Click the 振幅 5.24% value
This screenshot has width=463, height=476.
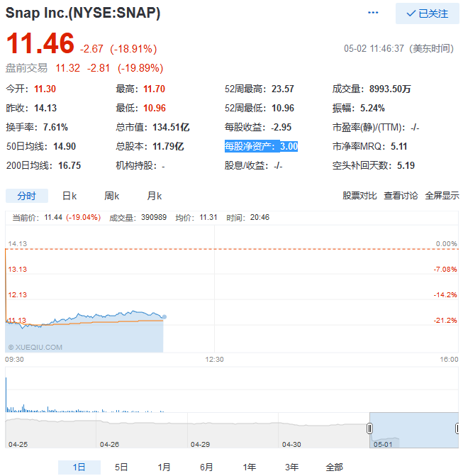coord(372,108)
